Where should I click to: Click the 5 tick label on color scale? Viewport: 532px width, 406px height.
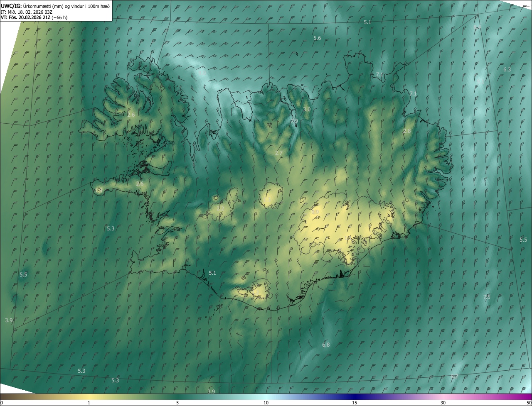177,403
